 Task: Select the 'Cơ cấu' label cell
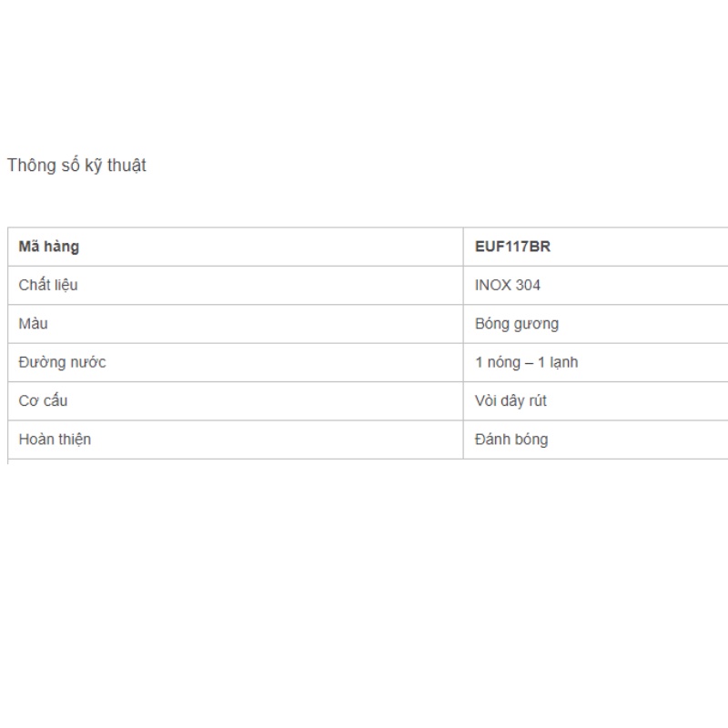[x=43, y=401]
